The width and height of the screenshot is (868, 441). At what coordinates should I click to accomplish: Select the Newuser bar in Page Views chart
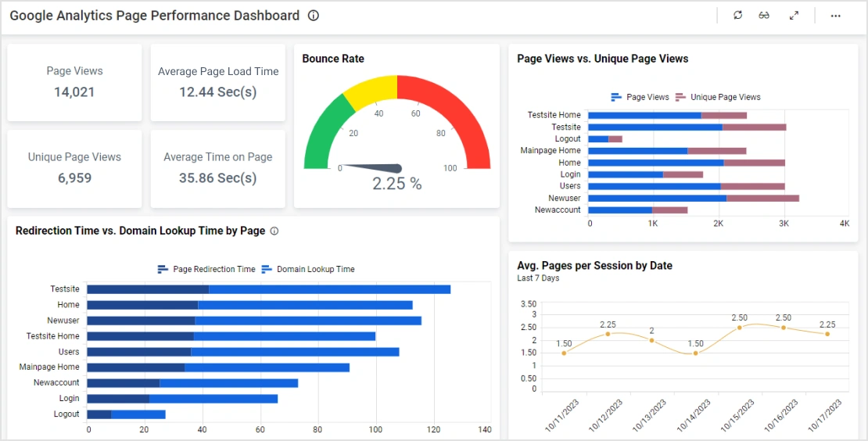pyautogui.click(x=692, y=198)
